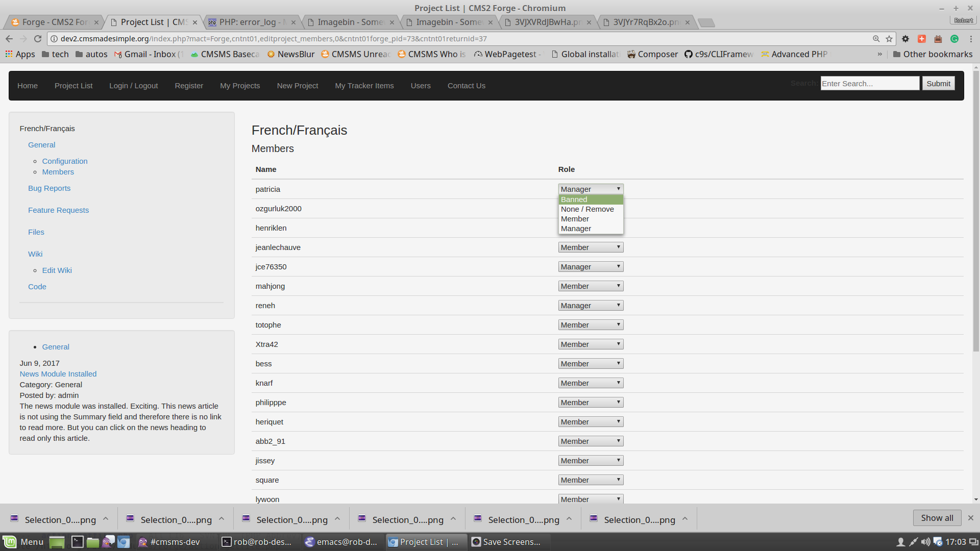Reload the current page
The height and width of the screenshot is (551, 980).
[38, 39]
